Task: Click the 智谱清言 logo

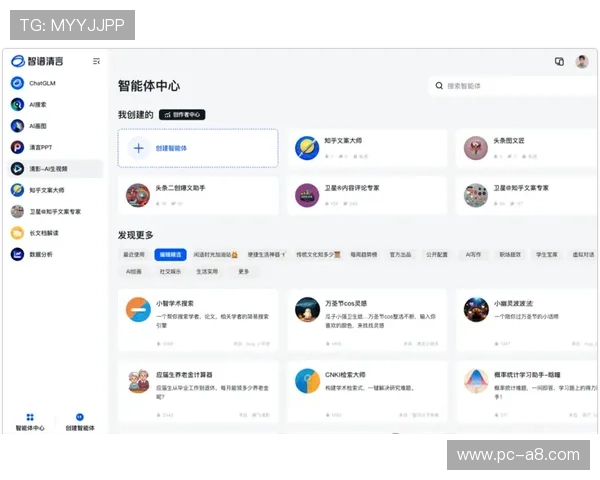Action: pos(37,61)
